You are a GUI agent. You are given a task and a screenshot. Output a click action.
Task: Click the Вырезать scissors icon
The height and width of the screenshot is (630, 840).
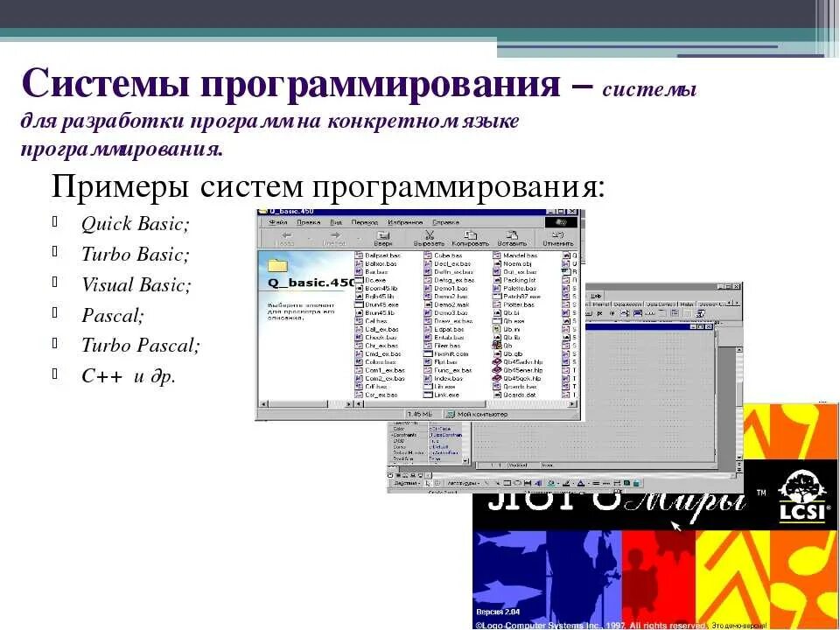click(429, 234)
